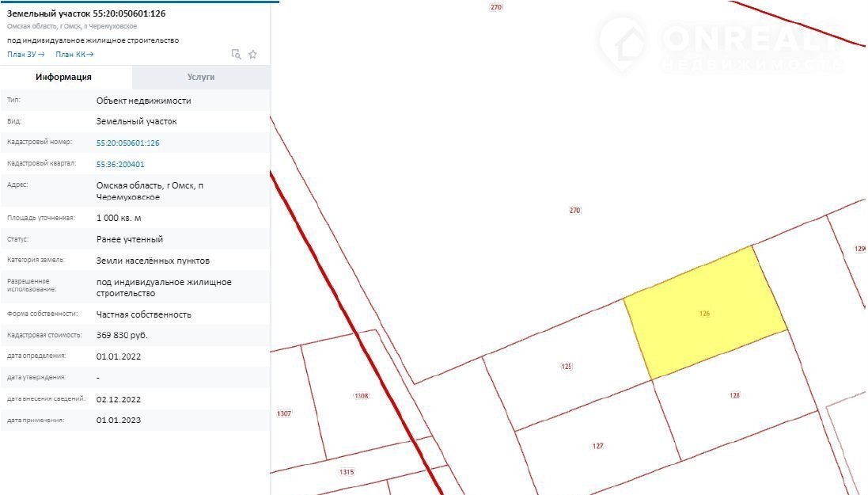Open cadastral quarter 55:36:200401 link
This screenshot has width=868, height=495.
coord(120,165)
